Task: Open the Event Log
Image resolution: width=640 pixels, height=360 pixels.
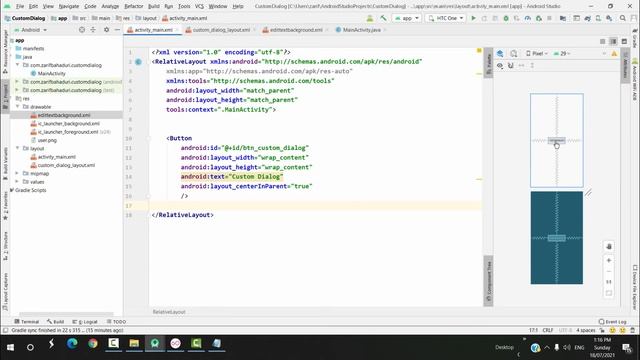Action: [612, 322]
